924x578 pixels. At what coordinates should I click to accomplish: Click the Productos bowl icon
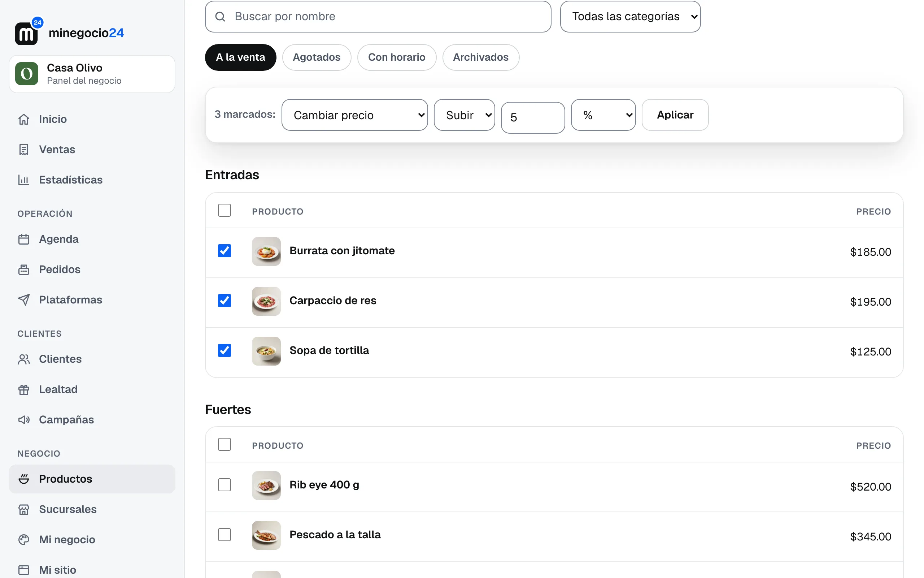pos(24,479)
